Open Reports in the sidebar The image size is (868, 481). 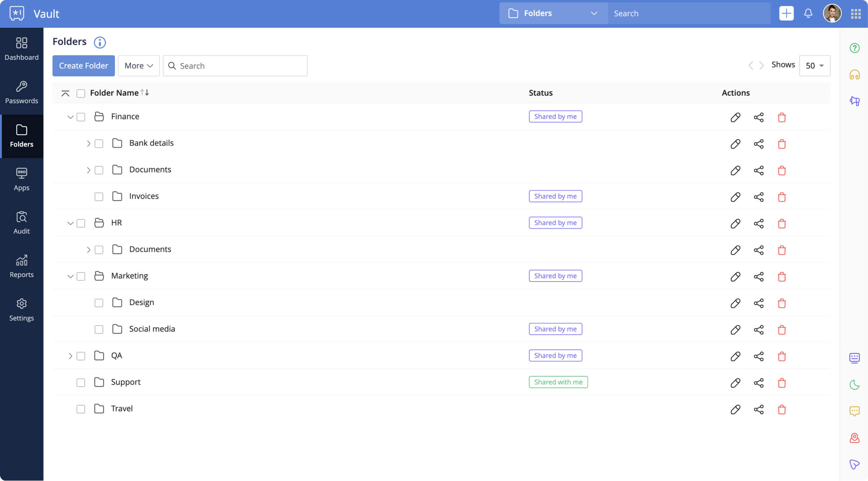click(x=21, y=266)
